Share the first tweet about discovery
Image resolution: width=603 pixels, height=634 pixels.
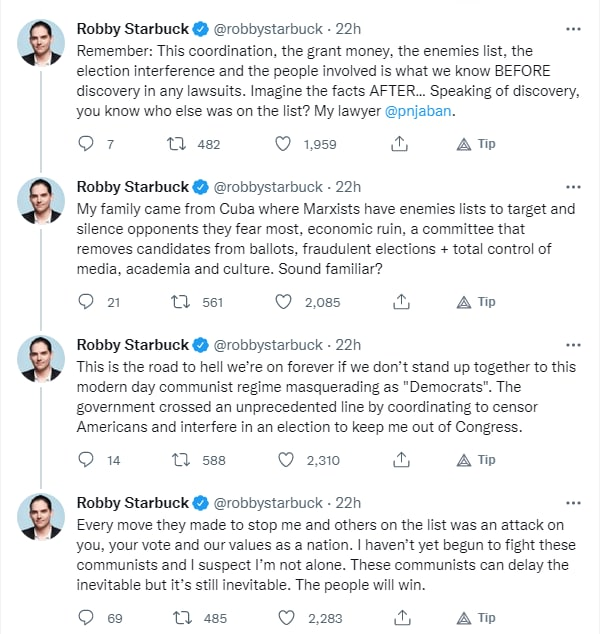(399, 144)
